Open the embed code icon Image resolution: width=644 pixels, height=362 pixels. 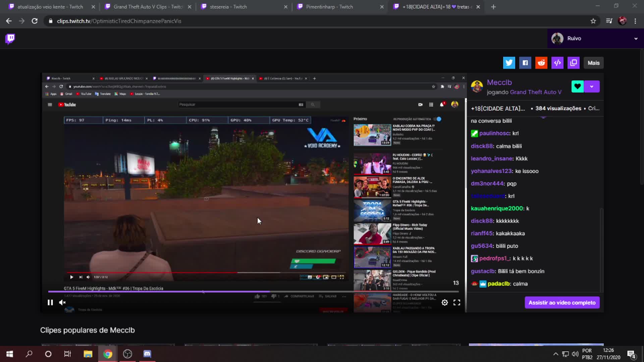pos(557,63)
